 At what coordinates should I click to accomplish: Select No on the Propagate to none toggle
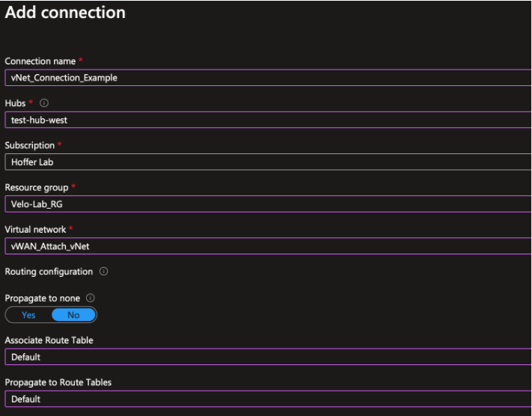(x=73, y=315)
